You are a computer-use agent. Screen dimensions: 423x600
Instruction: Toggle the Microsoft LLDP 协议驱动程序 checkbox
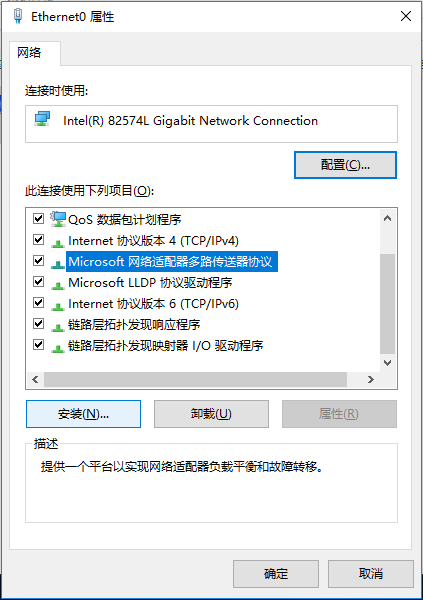[x=38, y=282]
